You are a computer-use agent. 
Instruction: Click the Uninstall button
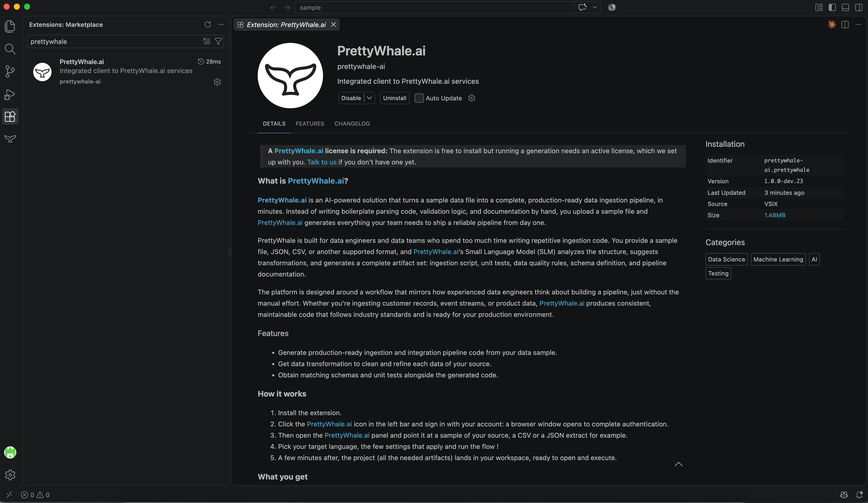(394, 98)
